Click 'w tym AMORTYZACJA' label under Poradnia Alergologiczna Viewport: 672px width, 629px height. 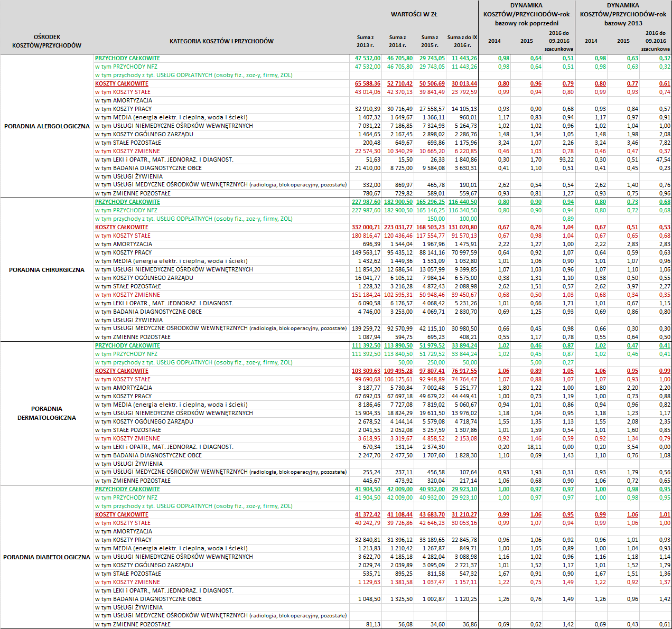pos(124,100)
